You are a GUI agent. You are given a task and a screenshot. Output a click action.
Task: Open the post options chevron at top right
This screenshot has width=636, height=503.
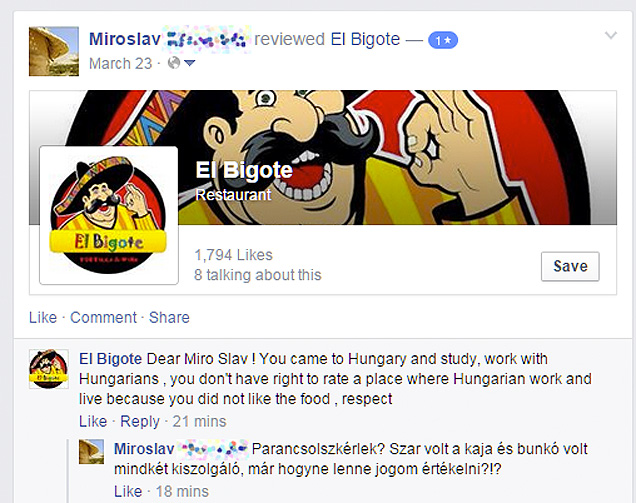(x=611, y=35)
